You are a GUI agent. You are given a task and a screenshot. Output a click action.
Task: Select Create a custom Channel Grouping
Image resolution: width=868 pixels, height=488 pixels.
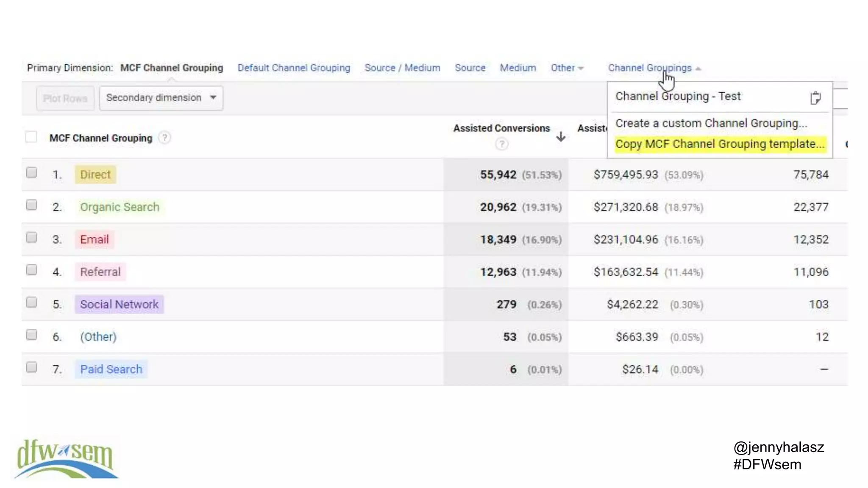[711, 123]
